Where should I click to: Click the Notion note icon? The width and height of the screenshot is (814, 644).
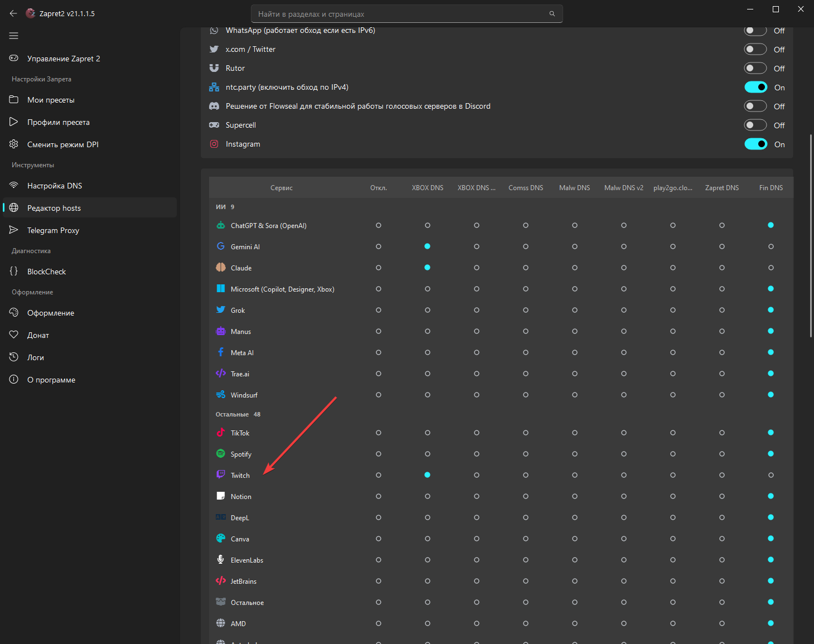click(221, 496)
